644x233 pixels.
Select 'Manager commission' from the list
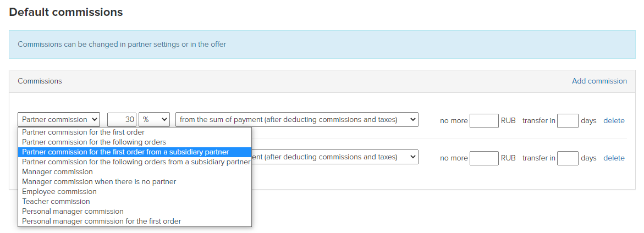[x=135, y=171]
